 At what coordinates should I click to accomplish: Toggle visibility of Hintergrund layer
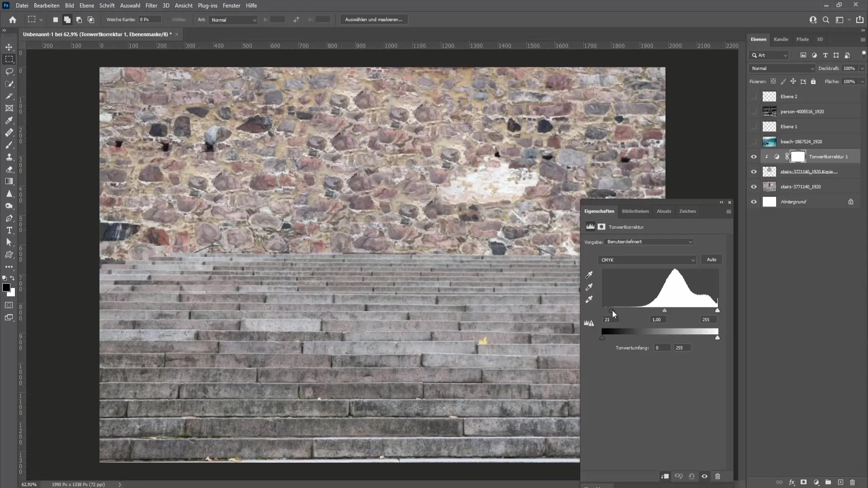coord(754,202)
